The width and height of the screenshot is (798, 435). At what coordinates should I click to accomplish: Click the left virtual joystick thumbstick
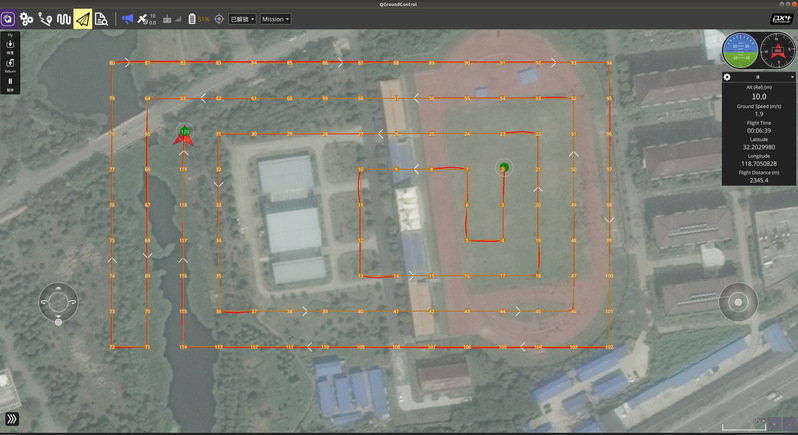[x=58, y=302]
